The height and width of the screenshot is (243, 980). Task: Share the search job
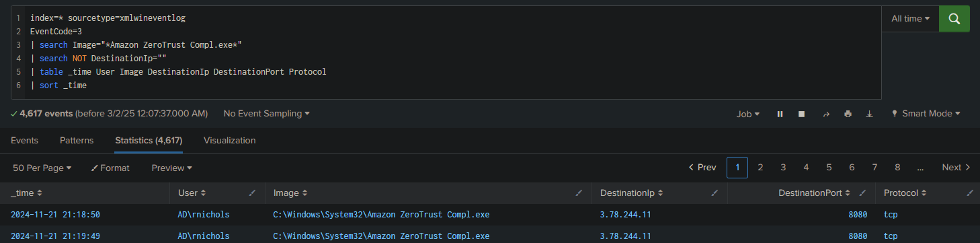[826, 114]
